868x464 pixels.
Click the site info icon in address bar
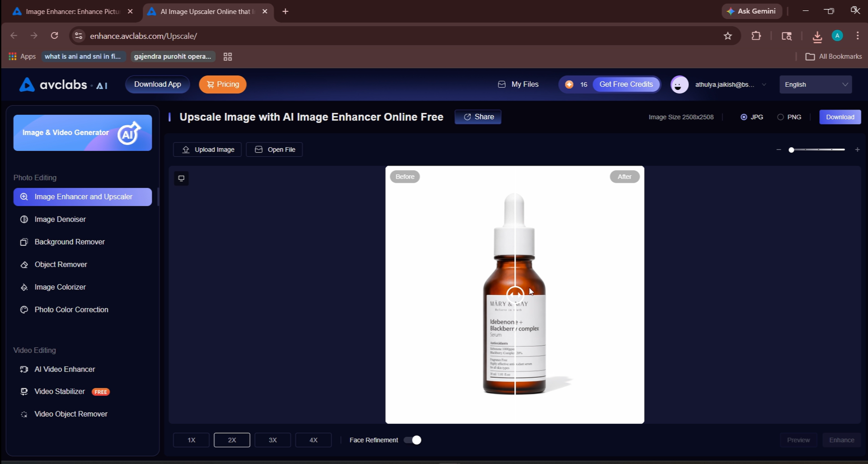[x=79, y=36]
